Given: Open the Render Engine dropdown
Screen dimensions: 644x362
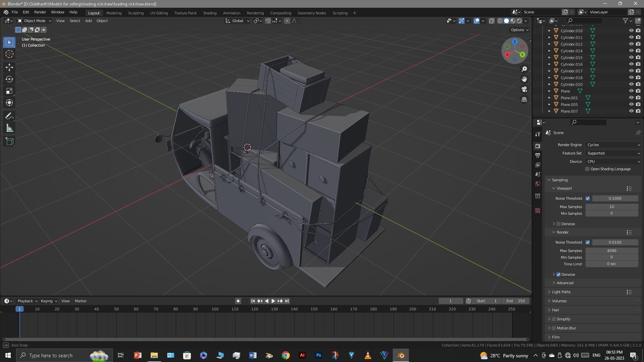Looking at the screenshot, I should click(x=613, y=145).
